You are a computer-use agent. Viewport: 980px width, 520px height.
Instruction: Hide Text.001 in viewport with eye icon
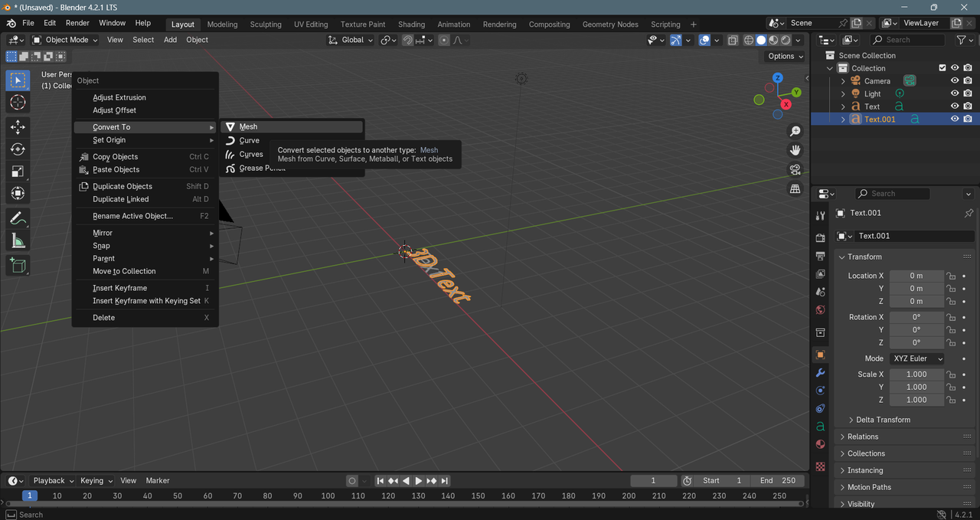coord(955,119)
